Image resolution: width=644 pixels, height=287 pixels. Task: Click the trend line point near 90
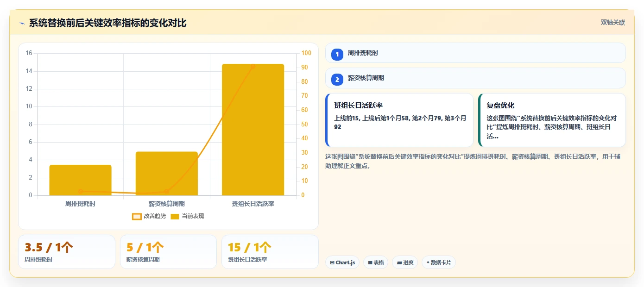pos(253,67)
